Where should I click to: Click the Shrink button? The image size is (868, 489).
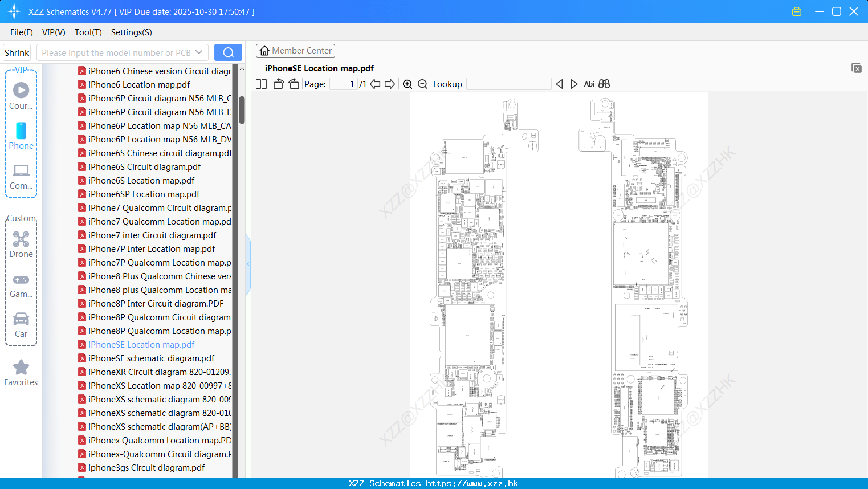pos(17,52)
